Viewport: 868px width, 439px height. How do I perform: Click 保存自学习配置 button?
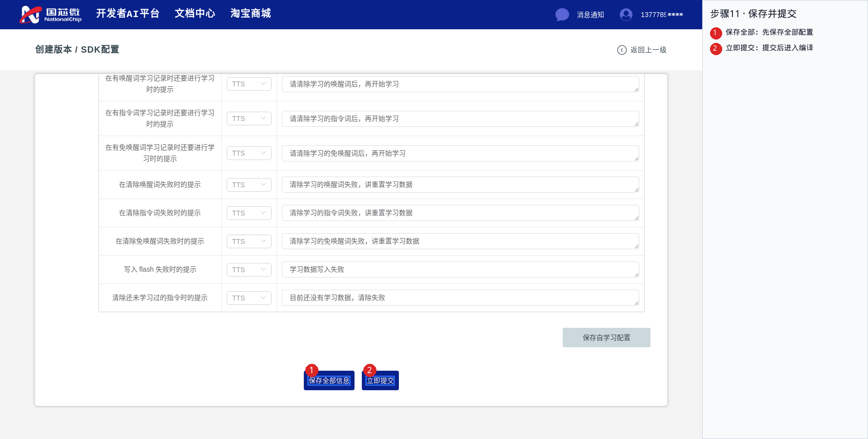click(607, 338)
